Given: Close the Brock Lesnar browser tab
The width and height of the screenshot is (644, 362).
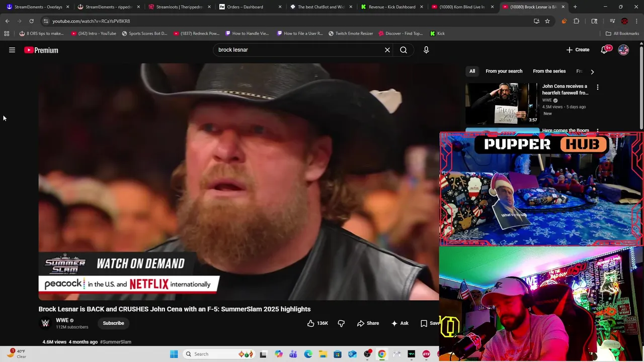Looking at the screenshot, I should [563, 7].
